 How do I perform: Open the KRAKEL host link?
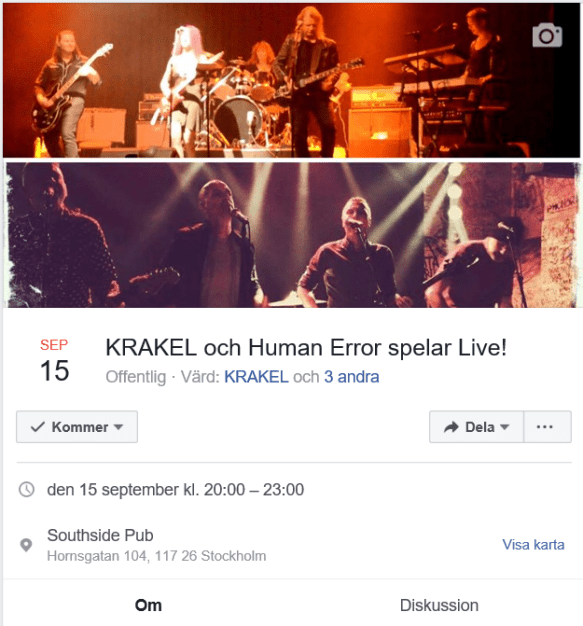coord(256,377)
